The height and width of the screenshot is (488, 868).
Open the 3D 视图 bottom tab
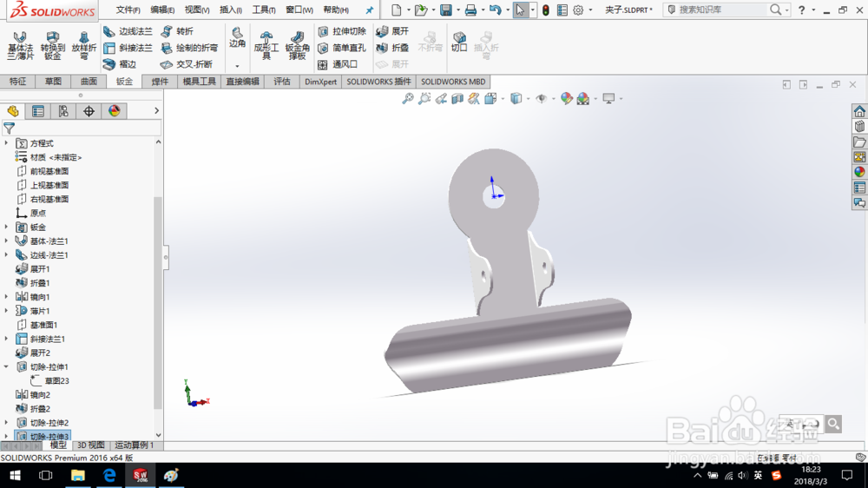(91, 445)
